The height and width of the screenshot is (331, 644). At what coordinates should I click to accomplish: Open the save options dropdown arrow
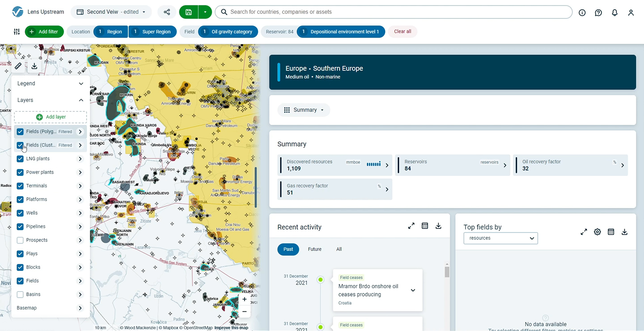click(205, 12)
